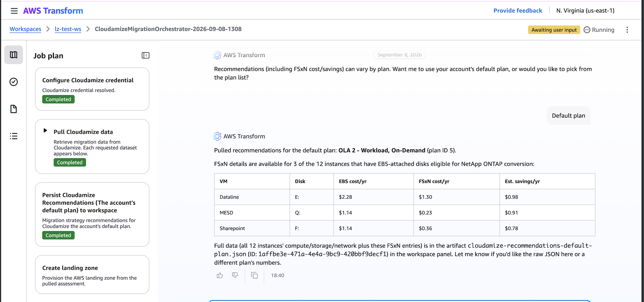Image resolution: width=644 pixels, height=302 pixels.
Task: Click the Running status icon
Action: pos(587,30)
